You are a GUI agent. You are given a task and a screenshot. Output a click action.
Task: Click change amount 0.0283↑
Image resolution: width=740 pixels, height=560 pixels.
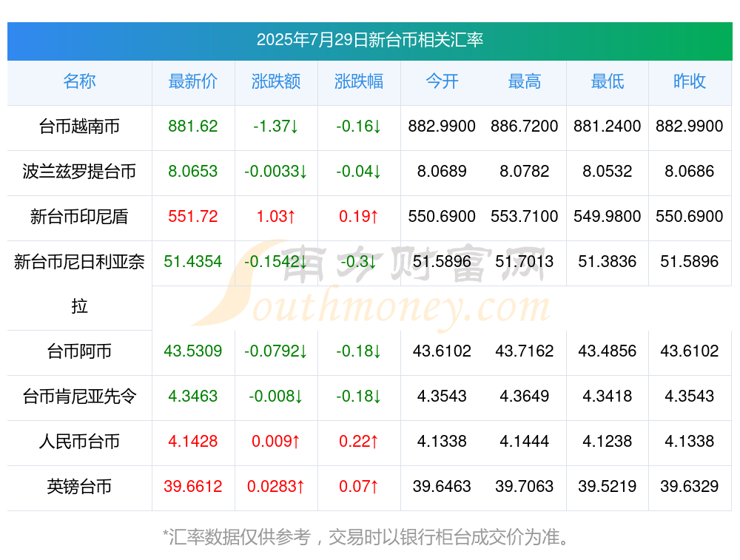pos(276,487)
